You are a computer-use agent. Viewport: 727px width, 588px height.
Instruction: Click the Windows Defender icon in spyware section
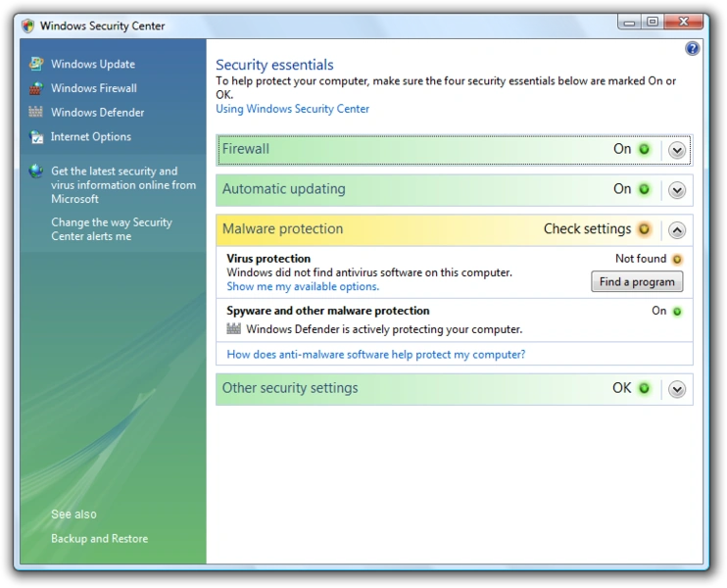point(233,328)
